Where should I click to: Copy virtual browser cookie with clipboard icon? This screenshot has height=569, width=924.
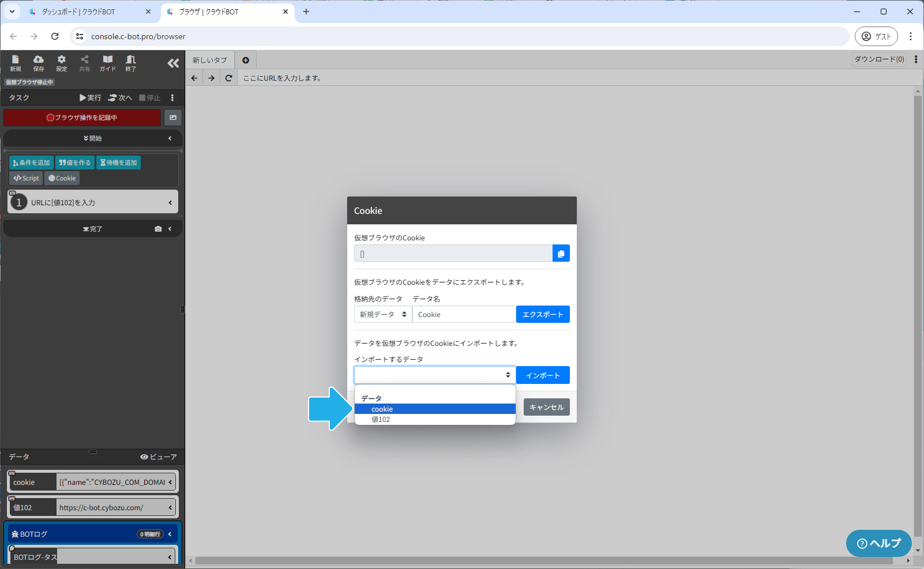561,254
